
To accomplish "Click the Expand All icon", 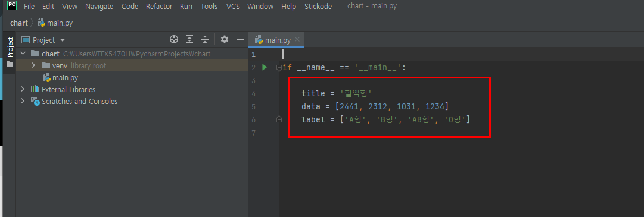I will [x=189, y=39].
